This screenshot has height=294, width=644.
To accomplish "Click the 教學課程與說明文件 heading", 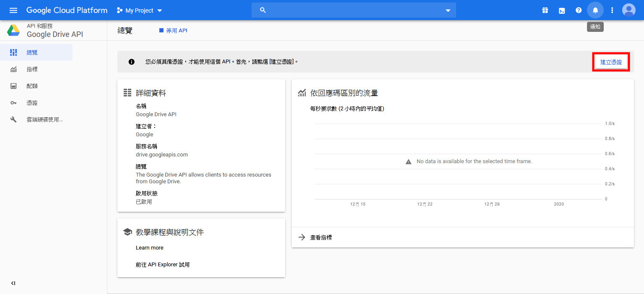I will click(x=170, y=232).
